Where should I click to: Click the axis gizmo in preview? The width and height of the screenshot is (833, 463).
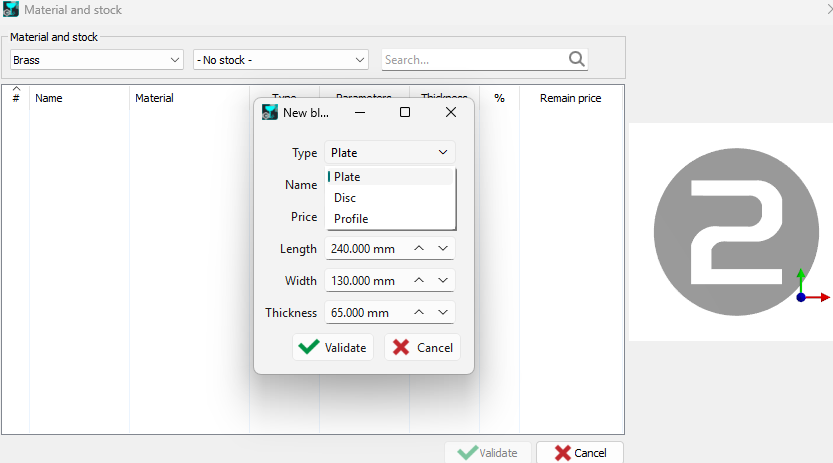tap(806, 289)
